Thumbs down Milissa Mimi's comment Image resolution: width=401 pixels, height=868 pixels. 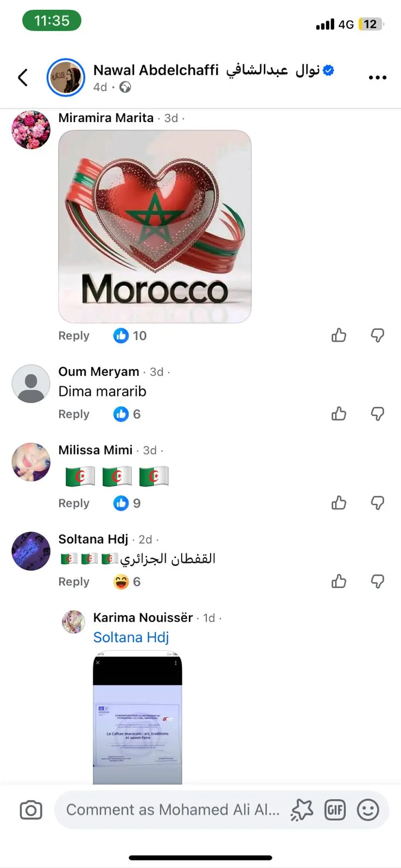[x=378, y=503]
